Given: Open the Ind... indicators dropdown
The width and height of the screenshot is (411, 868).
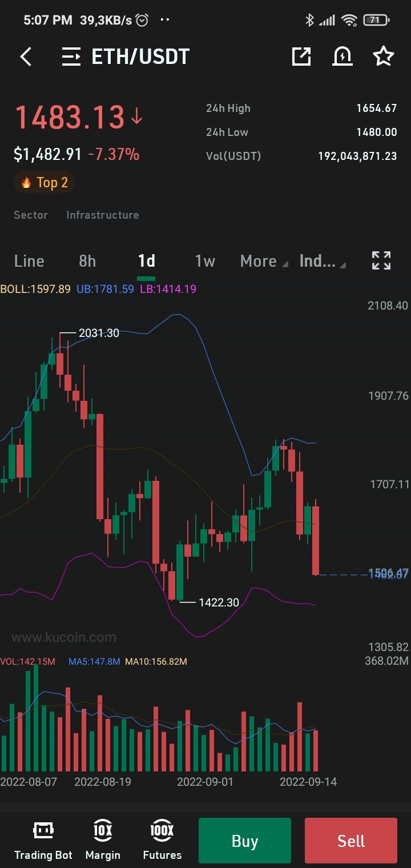Looking at the screenshot, I should coord(323,261).
